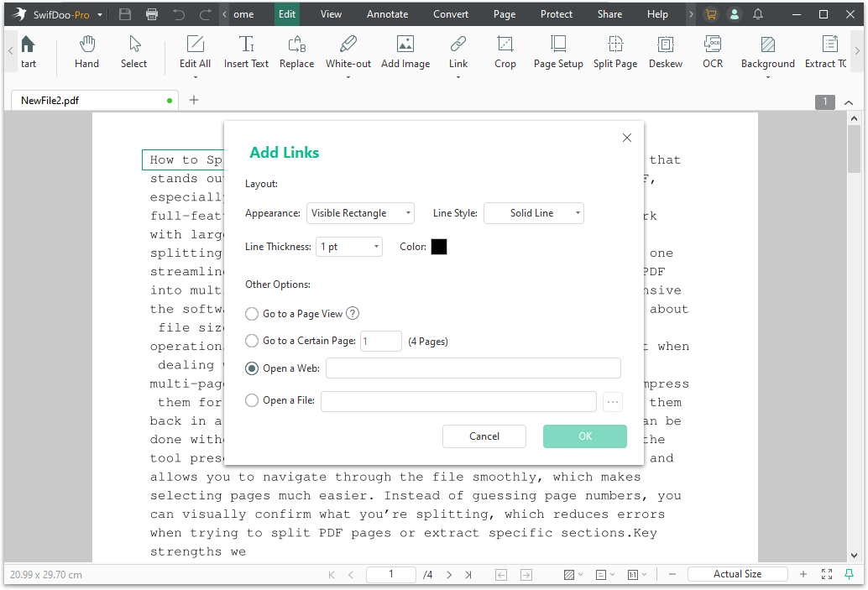Click the Page Setup tool
This screenshot has width=868, height=590.
(557, 52)
